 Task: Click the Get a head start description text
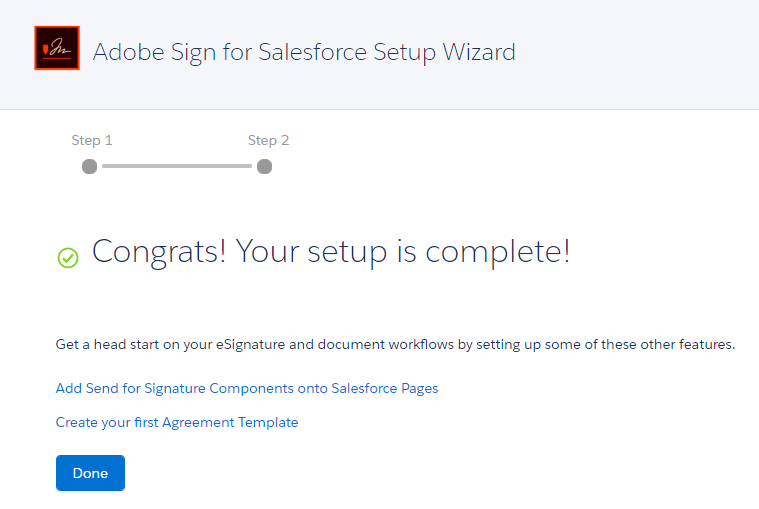(x=395, y=344)
